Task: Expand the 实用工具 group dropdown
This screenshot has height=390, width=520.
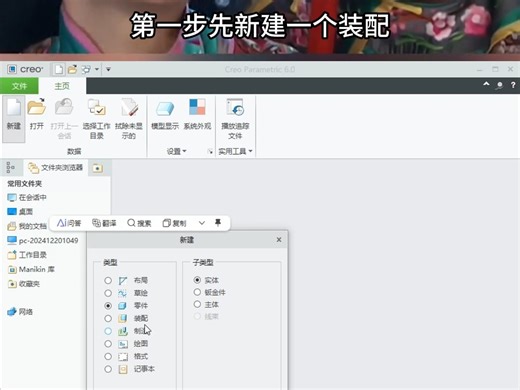Action: coord(235,151)
